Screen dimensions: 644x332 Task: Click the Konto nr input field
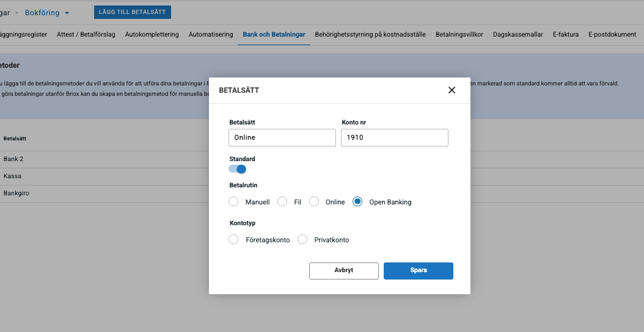[x=394, y=137]
